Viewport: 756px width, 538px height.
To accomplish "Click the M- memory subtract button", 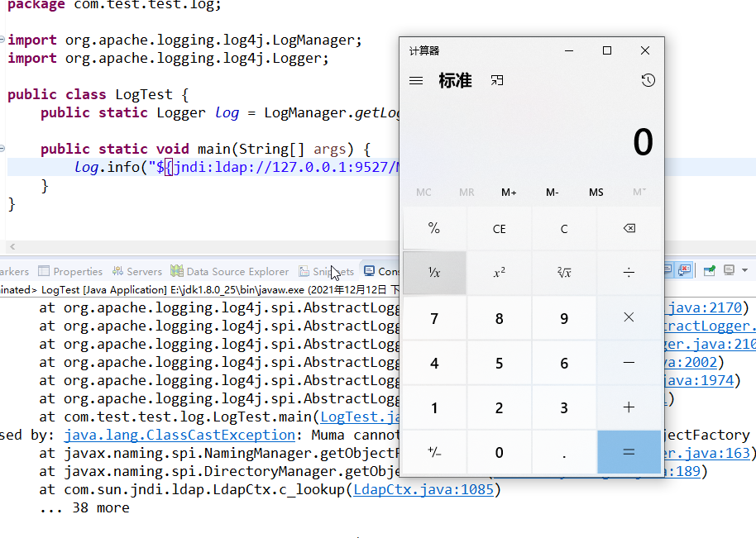I will 552,193.
